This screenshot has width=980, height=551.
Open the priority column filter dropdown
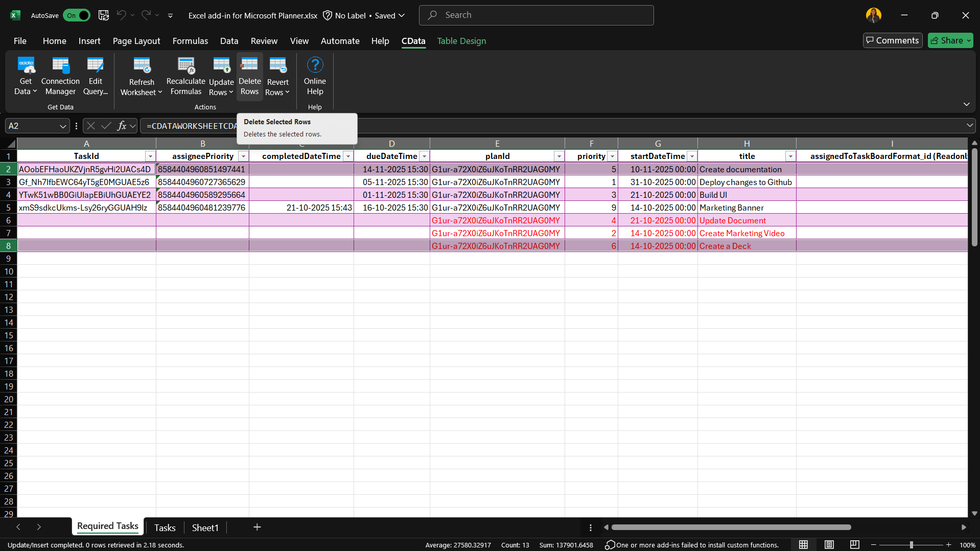click(612, 156)
